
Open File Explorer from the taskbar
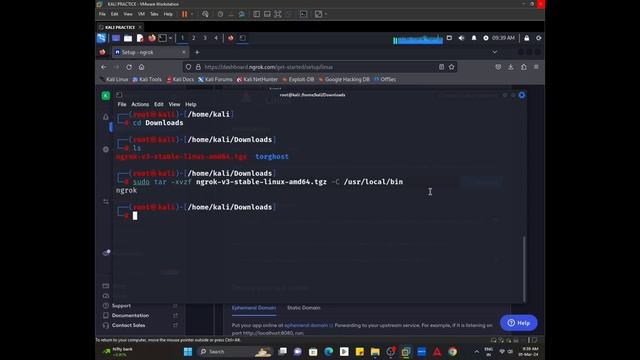(x=375, y=351)
